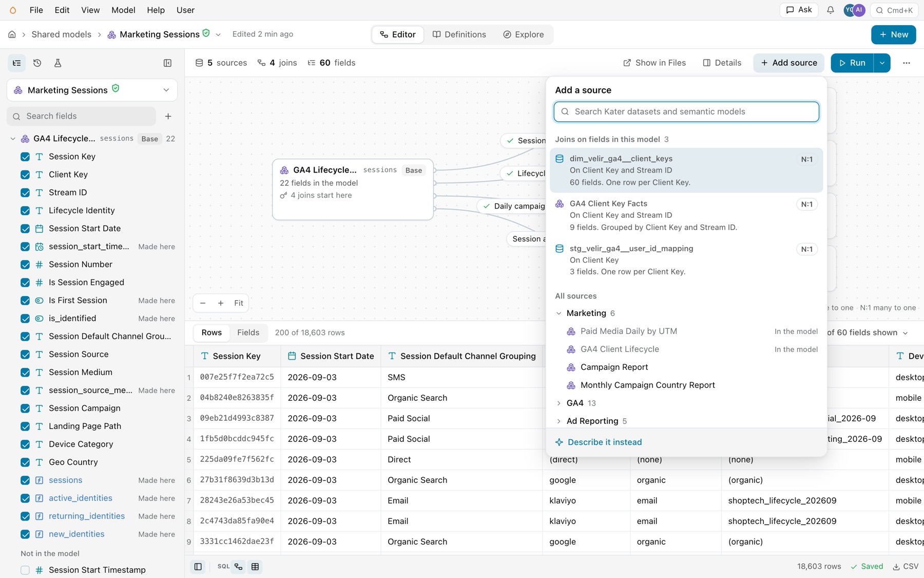Uncheck the Geo Country field checkbox
924x578 pixels.
tap(25, 462)
